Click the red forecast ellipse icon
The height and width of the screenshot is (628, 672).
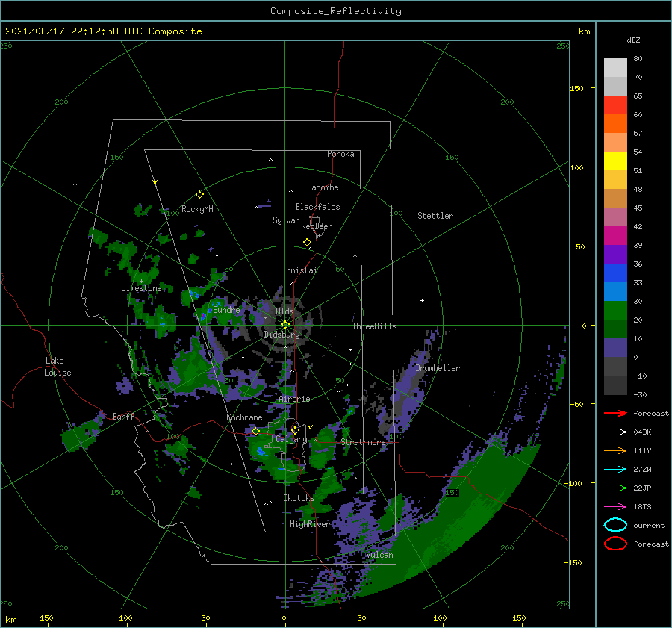[615, 544]
